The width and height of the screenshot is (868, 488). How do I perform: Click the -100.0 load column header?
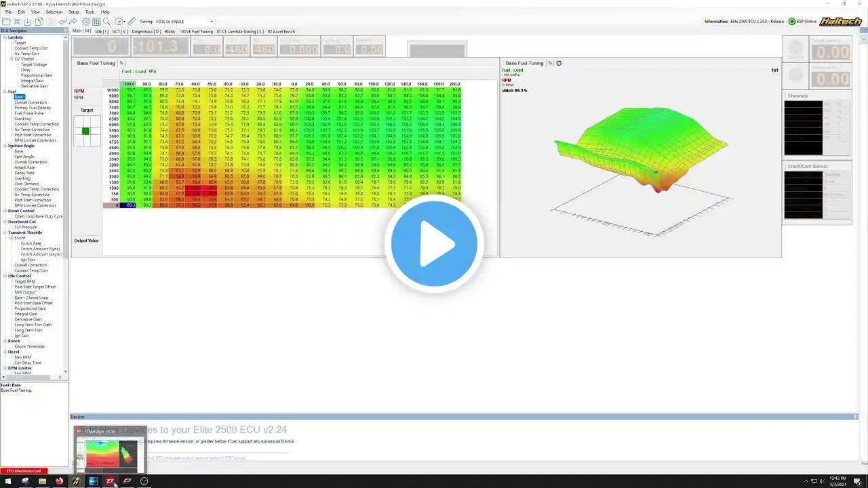pyautogui.click(x=129, y=84)
